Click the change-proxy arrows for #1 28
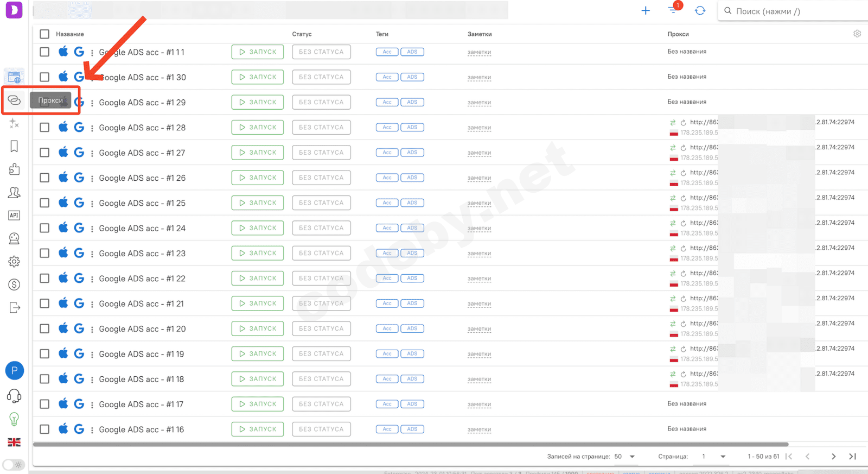868x474 pixels. (673, 123)
